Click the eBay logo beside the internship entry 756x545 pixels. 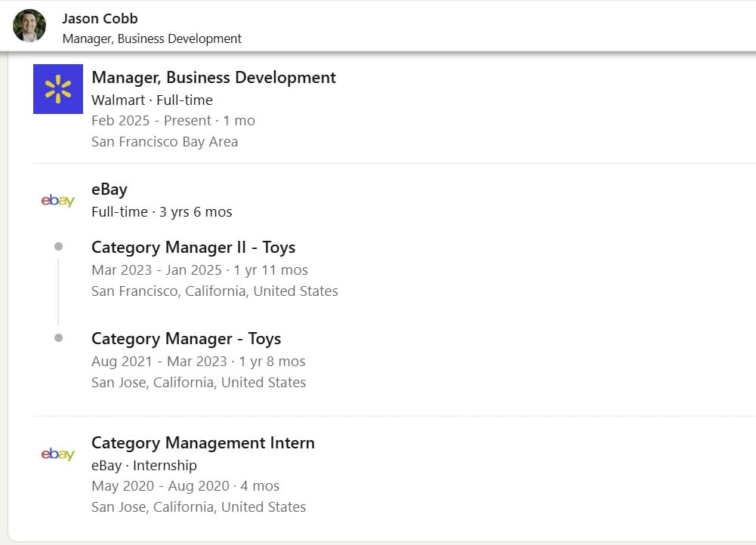click(x=57, y=454)
